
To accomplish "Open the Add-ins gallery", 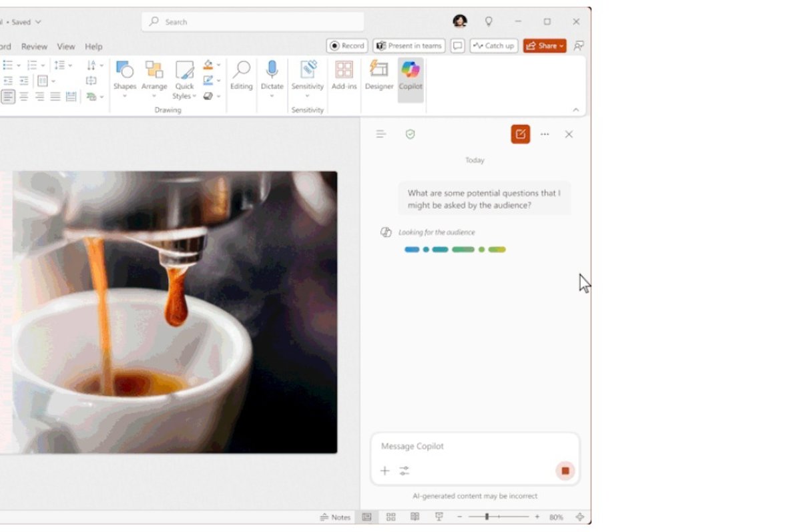I will click(344, 75).
